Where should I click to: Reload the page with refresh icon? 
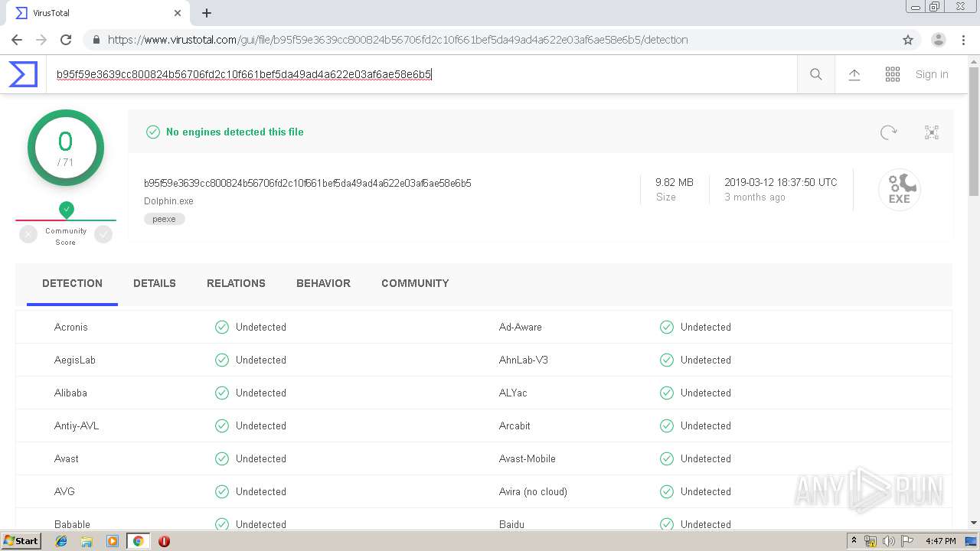(x=66, y=40)
